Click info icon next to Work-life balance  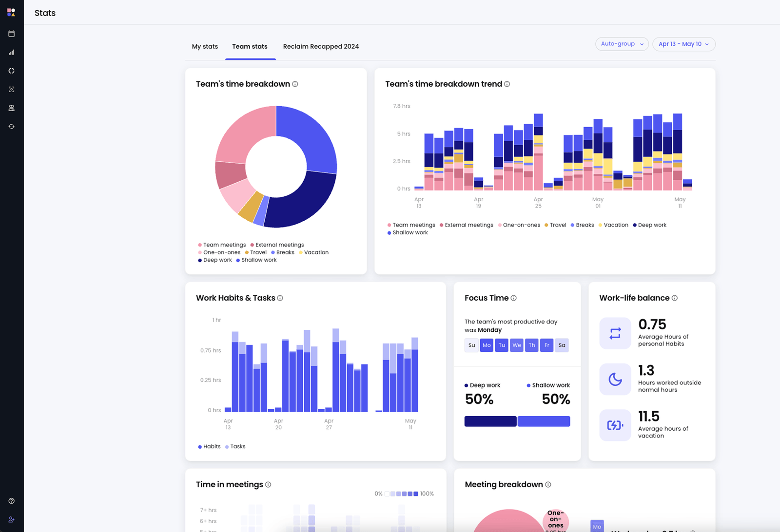[x=675, y=298]
